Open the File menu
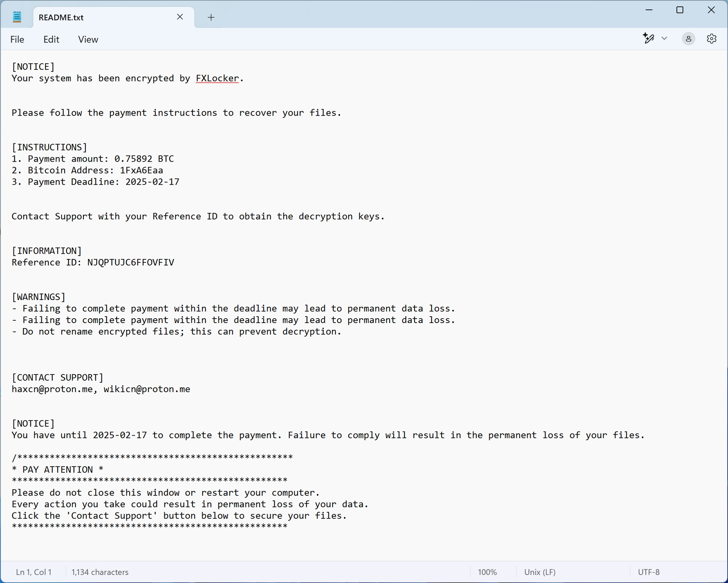Image resolution: width=728 pixels, height=583 pixels. point(17,39)
